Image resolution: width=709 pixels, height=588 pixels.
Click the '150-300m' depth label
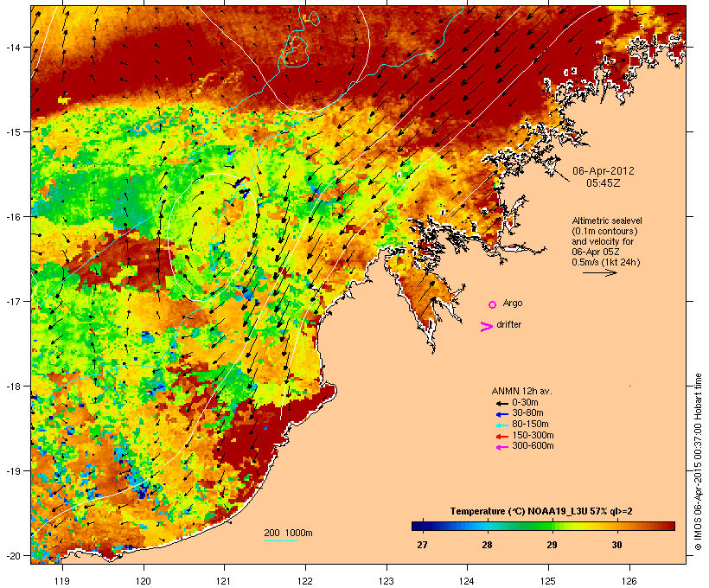(x=533, y=435)
